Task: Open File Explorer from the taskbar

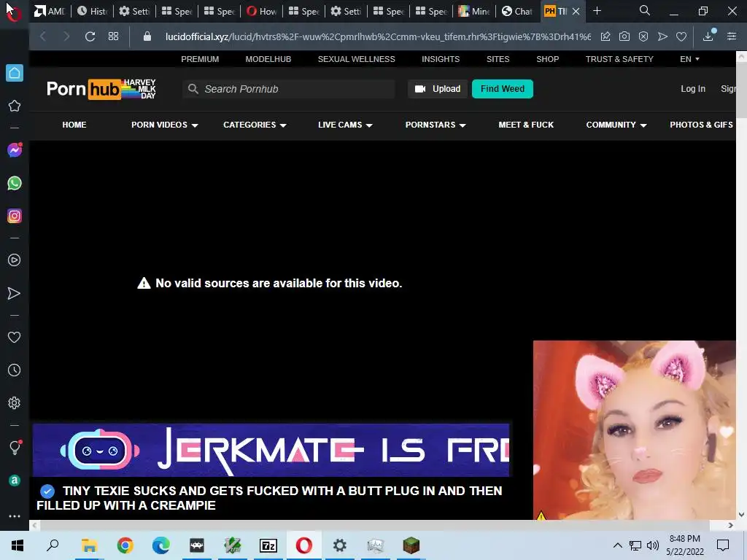Action: point(89,545)
